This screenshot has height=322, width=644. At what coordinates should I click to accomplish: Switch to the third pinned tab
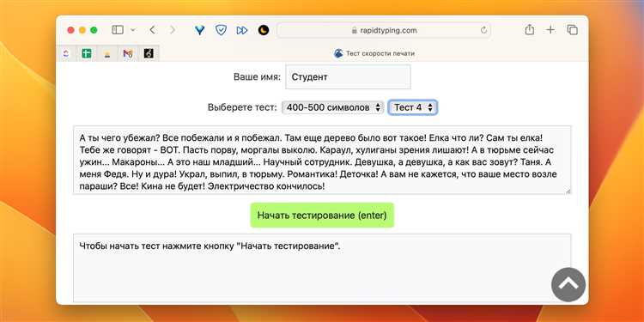(x=107, y=53)
